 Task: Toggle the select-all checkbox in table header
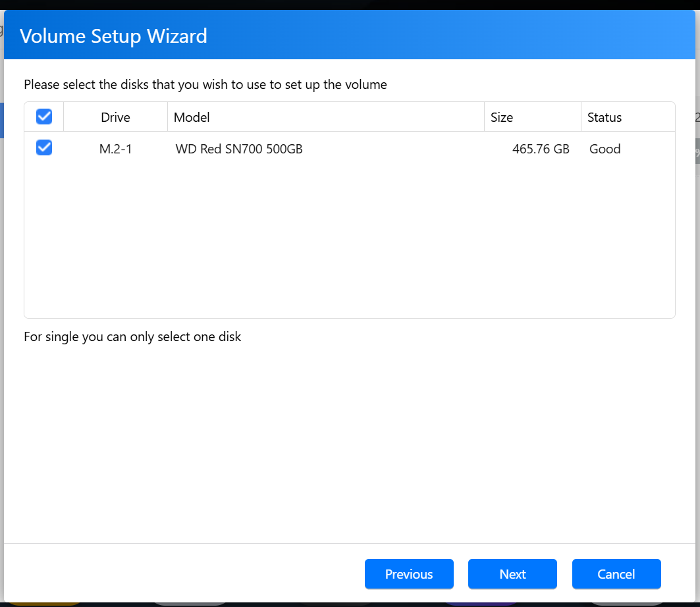coord(43,117)
